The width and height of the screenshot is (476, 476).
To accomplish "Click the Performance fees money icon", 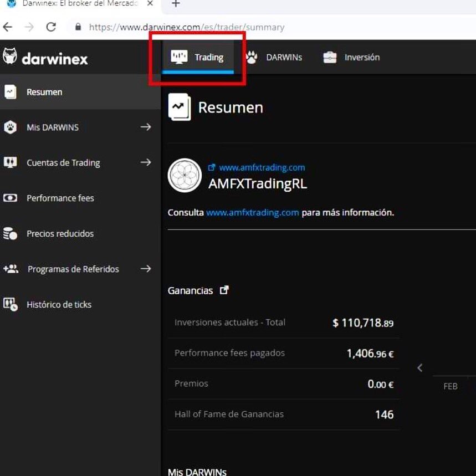I will pos(11,198).
